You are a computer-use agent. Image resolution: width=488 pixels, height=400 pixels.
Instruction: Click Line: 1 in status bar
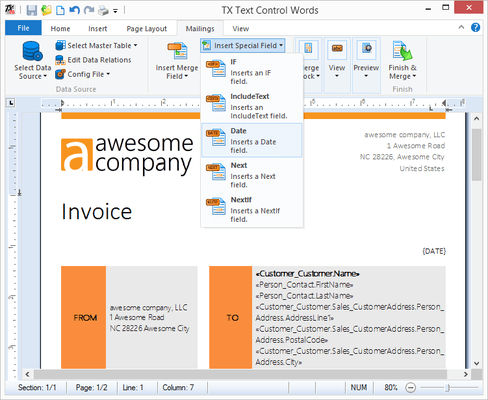coord(133,388)
